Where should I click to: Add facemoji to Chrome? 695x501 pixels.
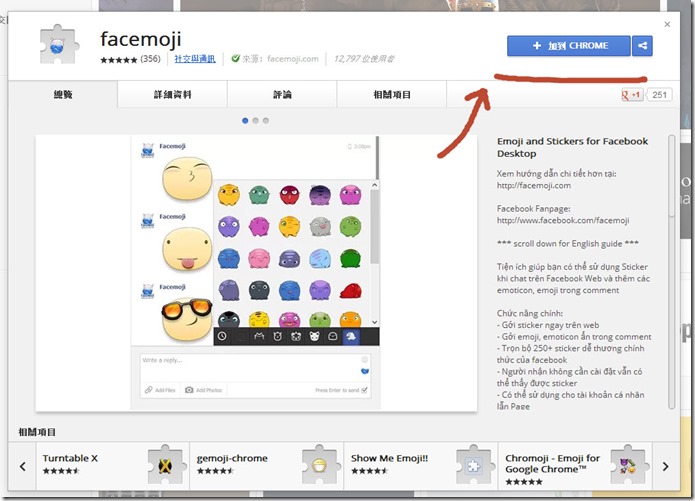tap(569, 46)
